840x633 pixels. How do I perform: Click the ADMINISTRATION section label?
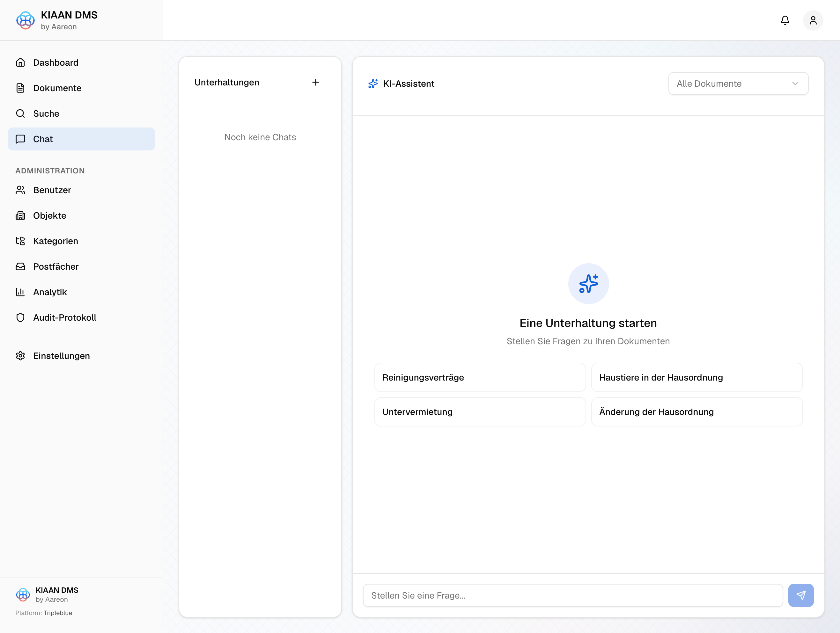point(50,171)
